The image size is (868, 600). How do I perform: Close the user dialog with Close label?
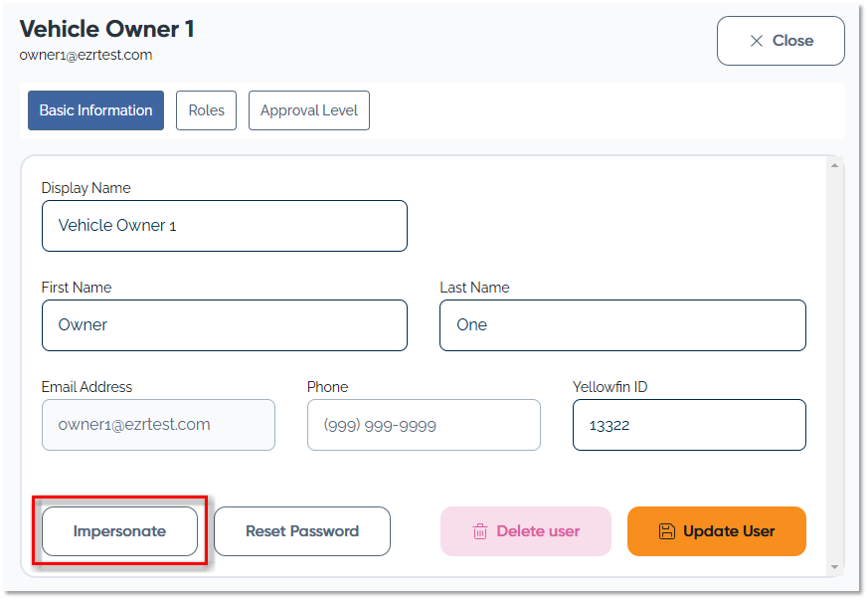[792, 41]
